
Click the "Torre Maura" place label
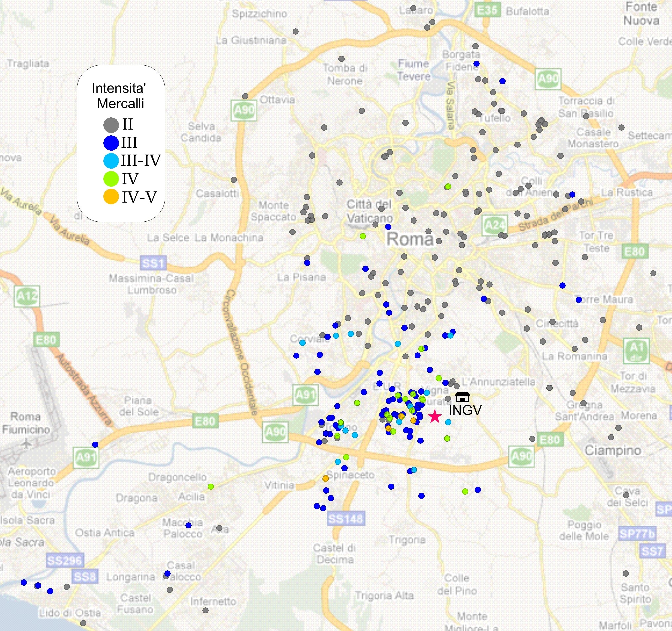604,299
